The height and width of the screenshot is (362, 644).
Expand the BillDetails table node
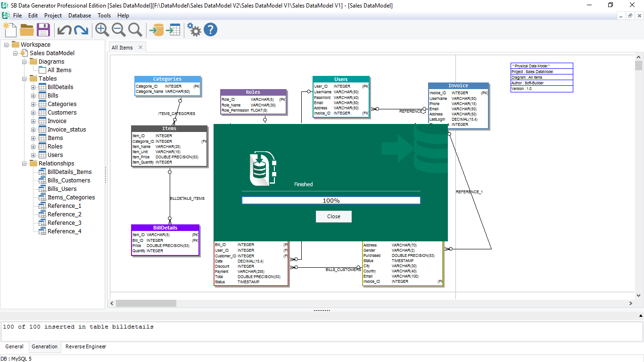click(x=33, y=87)
